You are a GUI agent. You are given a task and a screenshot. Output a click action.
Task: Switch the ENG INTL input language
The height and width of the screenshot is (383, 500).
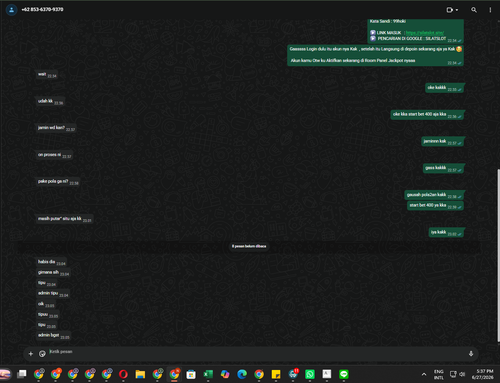(x=439, y=374)
